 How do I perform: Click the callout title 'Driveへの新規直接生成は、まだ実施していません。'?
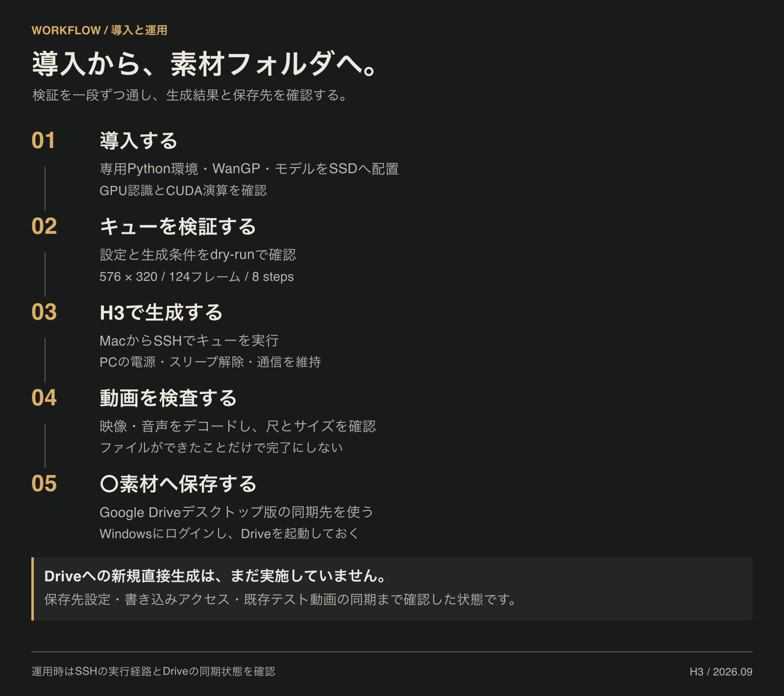click(x=216, y=576)
